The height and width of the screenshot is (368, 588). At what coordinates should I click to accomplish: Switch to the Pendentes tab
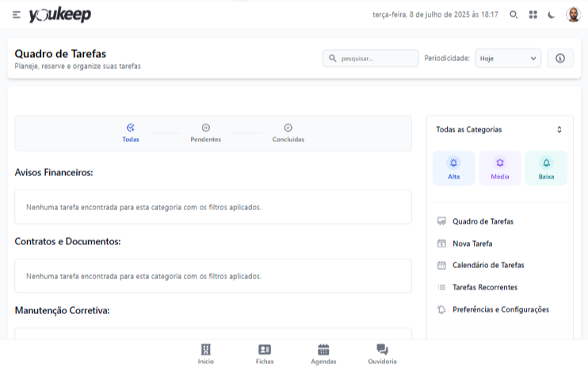click(x=205, y=133)
